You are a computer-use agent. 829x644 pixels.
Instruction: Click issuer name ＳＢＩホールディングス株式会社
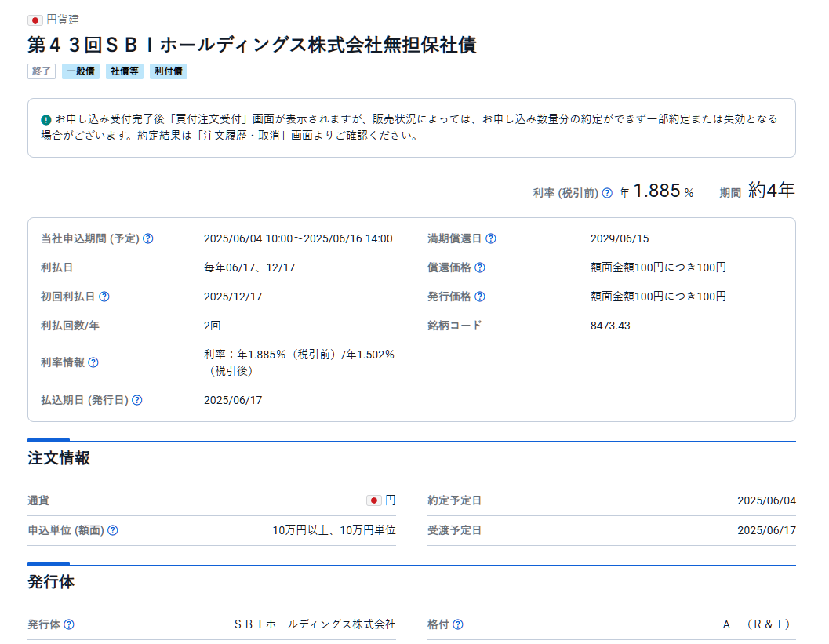coord(315,624)
